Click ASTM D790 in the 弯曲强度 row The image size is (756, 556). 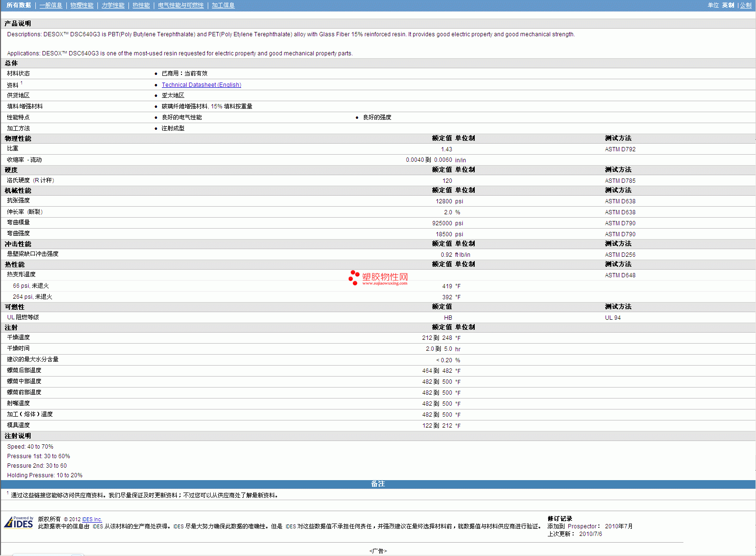pyautogui.click(x=620, y=234)
